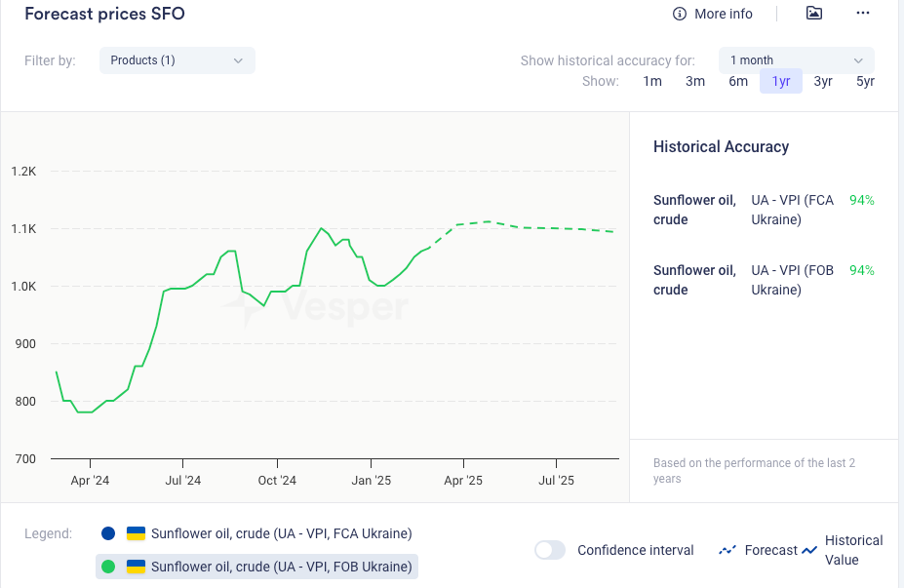Switch to the 3m time range
Screen dimensions: 904x588
click(x=695, y=81)
